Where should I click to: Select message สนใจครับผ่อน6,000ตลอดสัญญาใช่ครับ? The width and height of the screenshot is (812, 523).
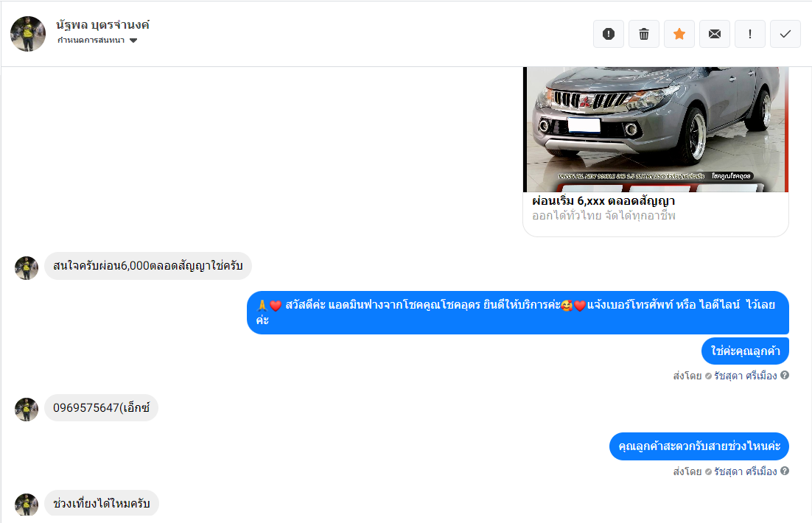(x=147, y=266)
